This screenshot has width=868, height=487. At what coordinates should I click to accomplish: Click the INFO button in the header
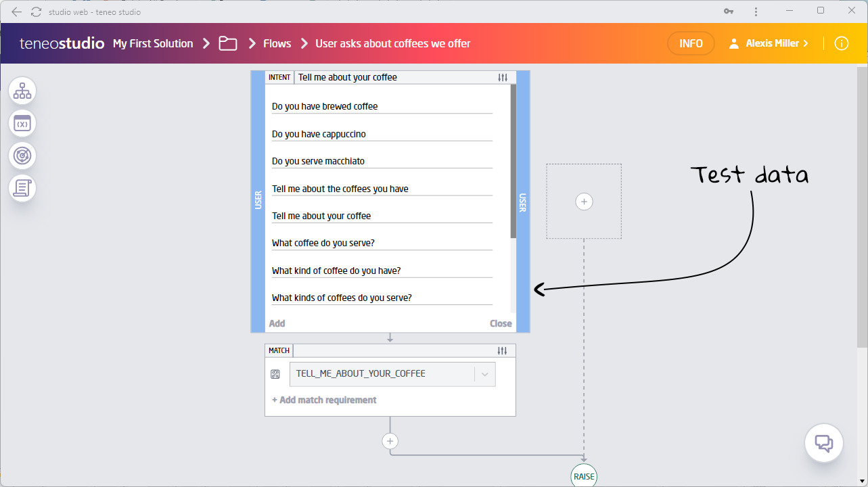691,43
